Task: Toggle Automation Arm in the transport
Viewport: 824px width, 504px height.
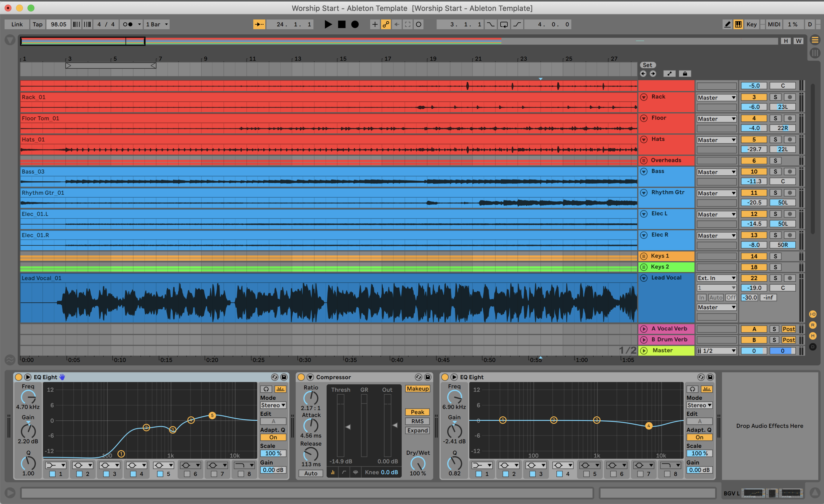Action: (386, 24)
